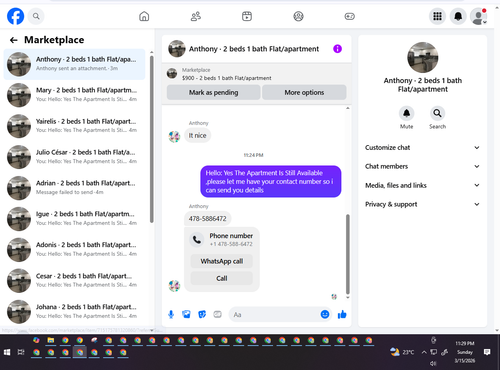
Task: Open File Explorer on the taskbar
Action: coord(51,340)
